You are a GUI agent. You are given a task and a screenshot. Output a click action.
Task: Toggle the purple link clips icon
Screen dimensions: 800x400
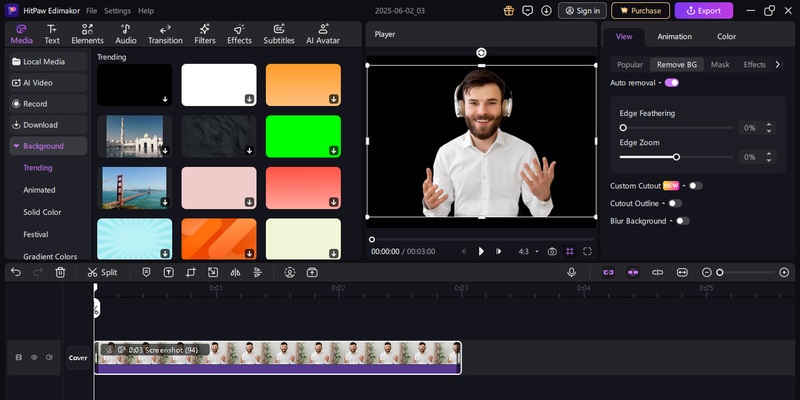(x=608, y=272)
